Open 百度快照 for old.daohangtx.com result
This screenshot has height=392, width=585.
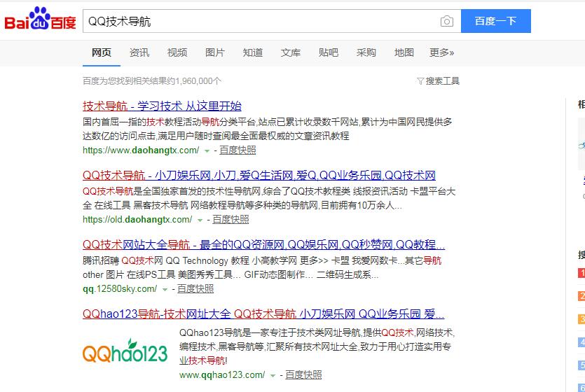[230, 220]
